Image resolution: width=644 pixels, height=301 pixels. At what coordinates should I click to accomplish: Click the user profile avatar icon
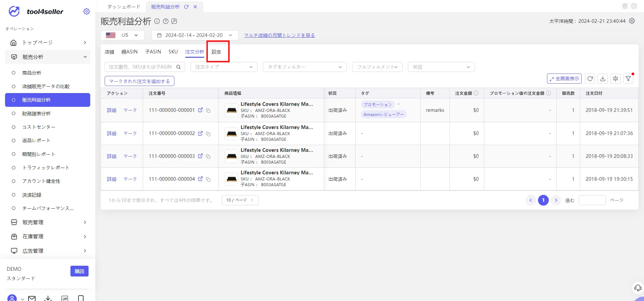12,298
